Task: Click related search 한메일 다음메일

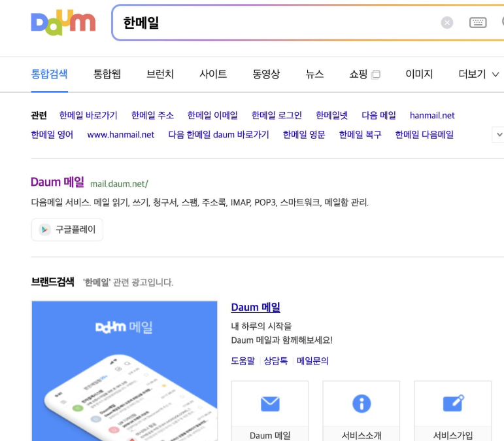Action: 425,135
